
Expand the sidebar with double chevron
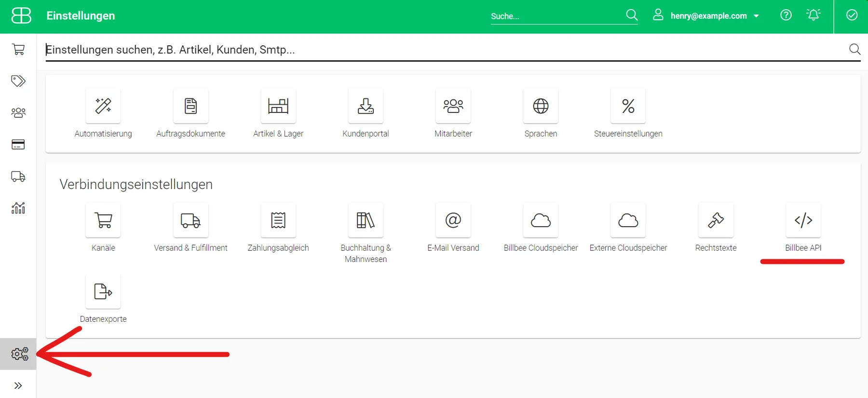[x=18, y=385]
